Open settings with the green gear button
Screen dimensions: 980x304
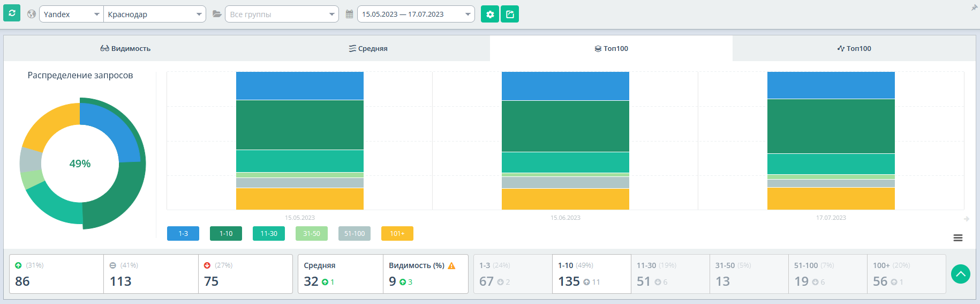coord(490,14)
